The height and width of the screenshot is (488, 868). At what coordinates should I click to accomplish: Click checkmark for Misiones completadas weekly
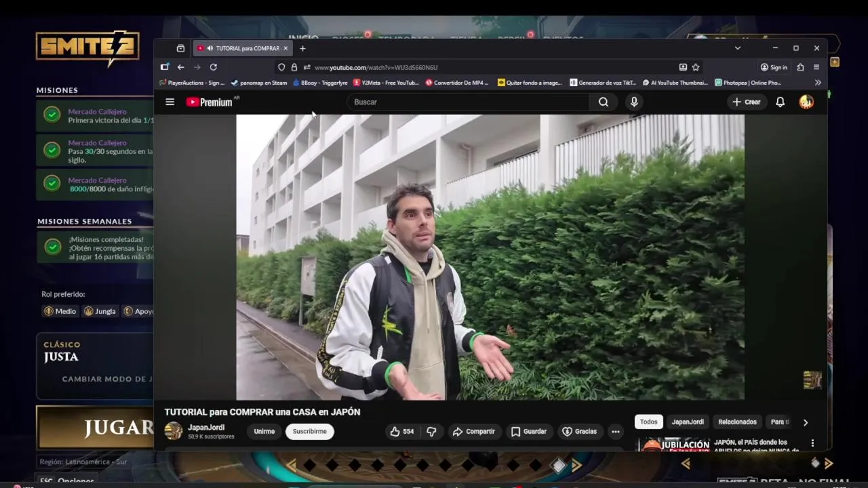pyautogui.click(x=52, y=247)
